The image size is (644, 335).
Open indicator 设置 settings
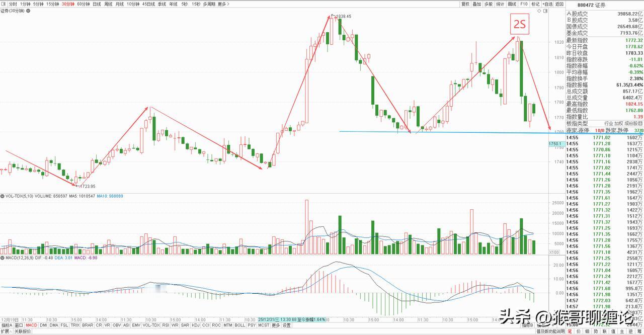coord(286,325)
